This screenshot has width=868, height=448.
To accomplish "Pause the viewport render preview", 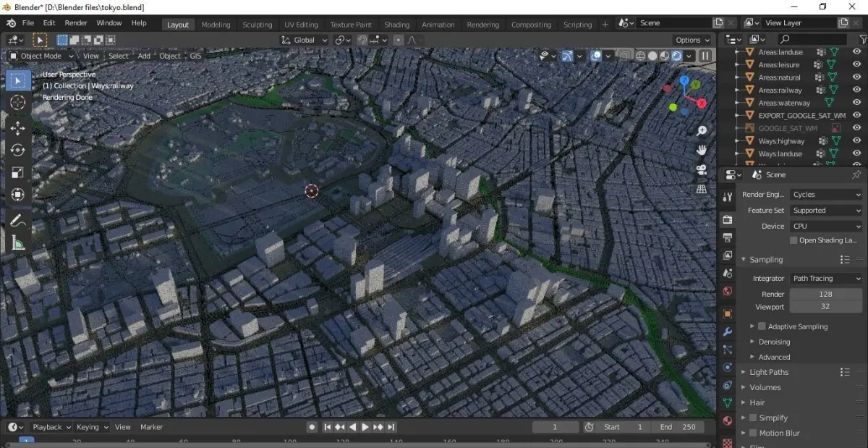I will coord(705,56).
